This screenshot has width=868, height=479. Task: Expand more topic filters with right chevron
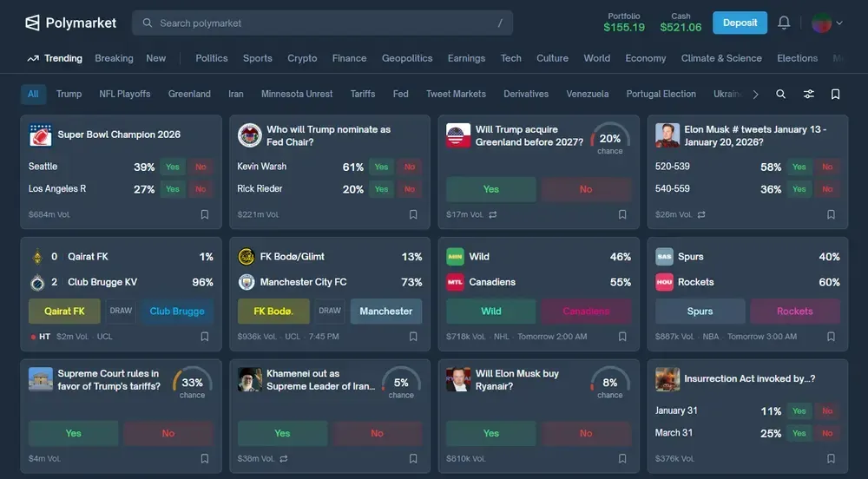[756, 94]
